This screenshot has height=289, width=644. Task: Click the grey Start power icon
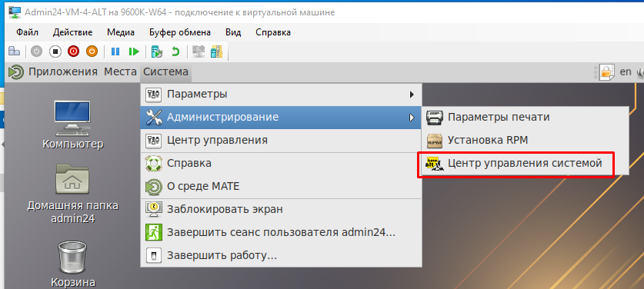[x=37, y=51]
